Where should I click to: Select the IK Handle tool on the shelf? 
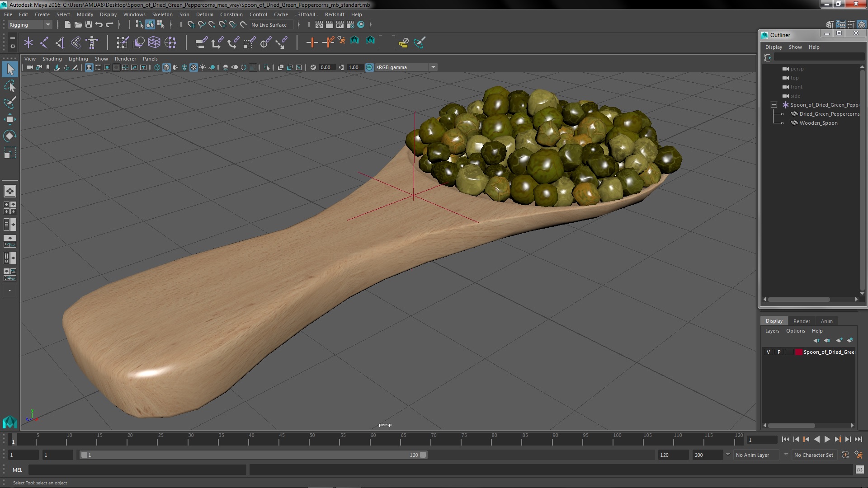[x=60, y=43]
